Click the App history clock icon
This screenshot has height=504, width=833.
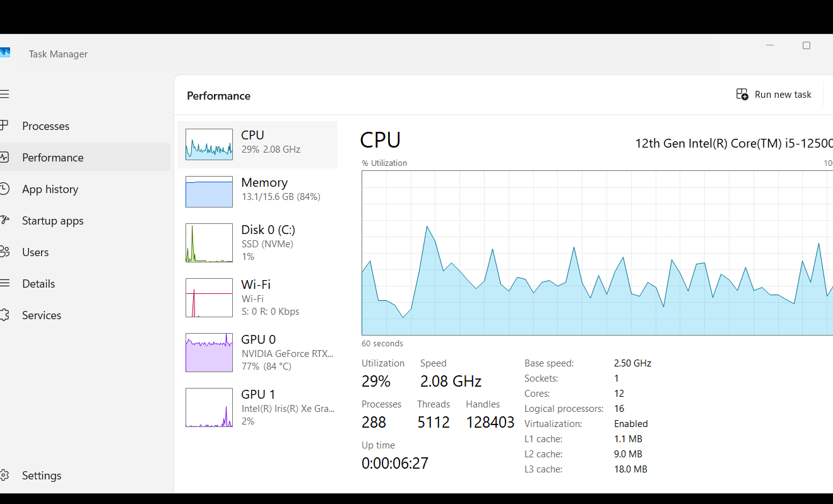click(4, 189)
